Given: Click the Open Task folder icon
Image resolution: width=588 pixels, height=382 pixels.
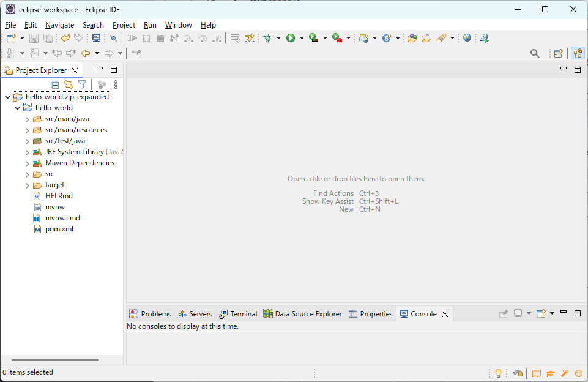Looking at the screenshot, I should [426, 38].
